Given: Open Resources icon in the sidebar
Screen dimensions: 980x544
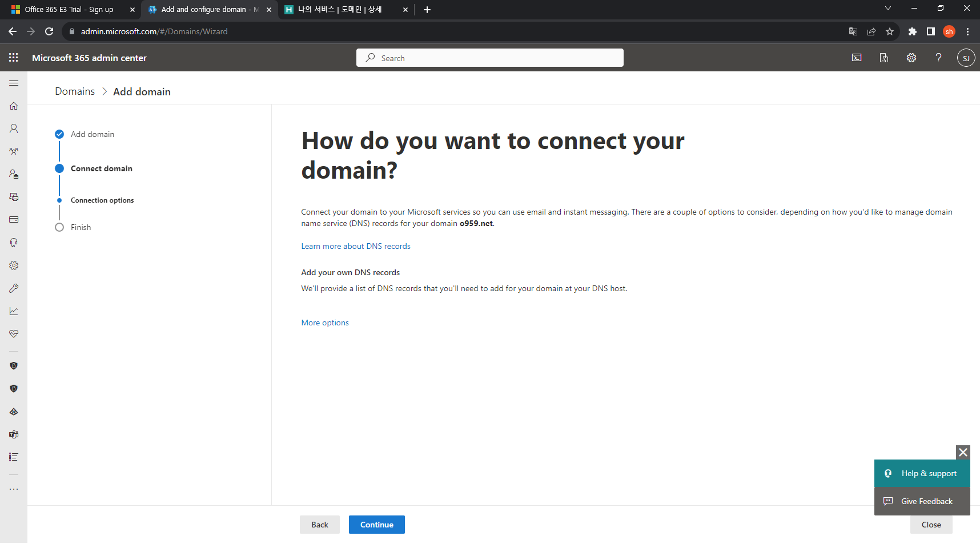Looking at the screenshot, I should click(x=14, y=198).
